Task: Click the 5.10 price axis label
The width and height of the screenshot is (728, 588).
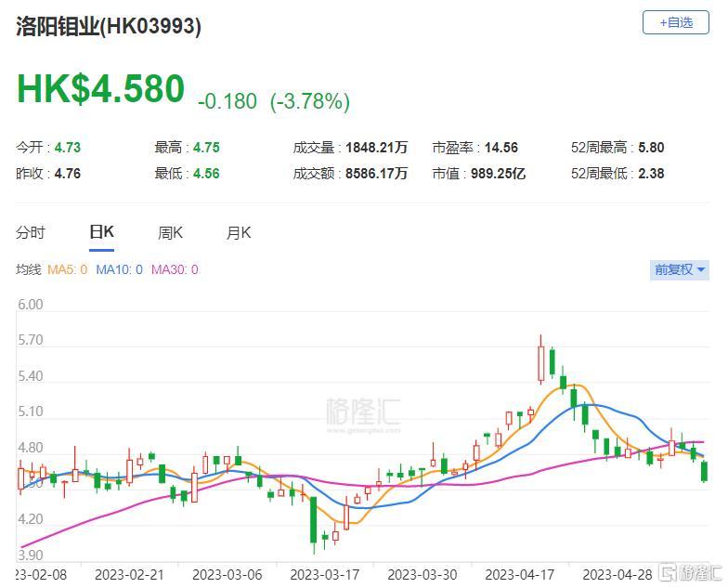Action: [30, 412]
